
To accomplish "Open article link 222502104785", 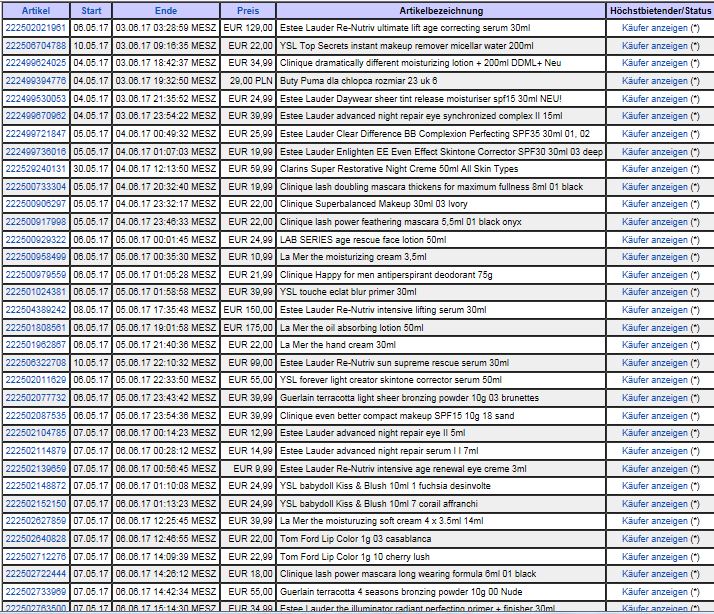I will point(36,433).
